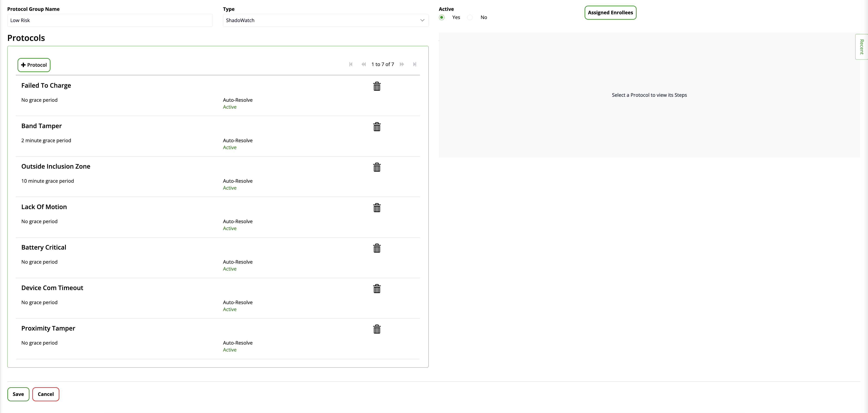Add a new Protocol

[x=34, y=65]
